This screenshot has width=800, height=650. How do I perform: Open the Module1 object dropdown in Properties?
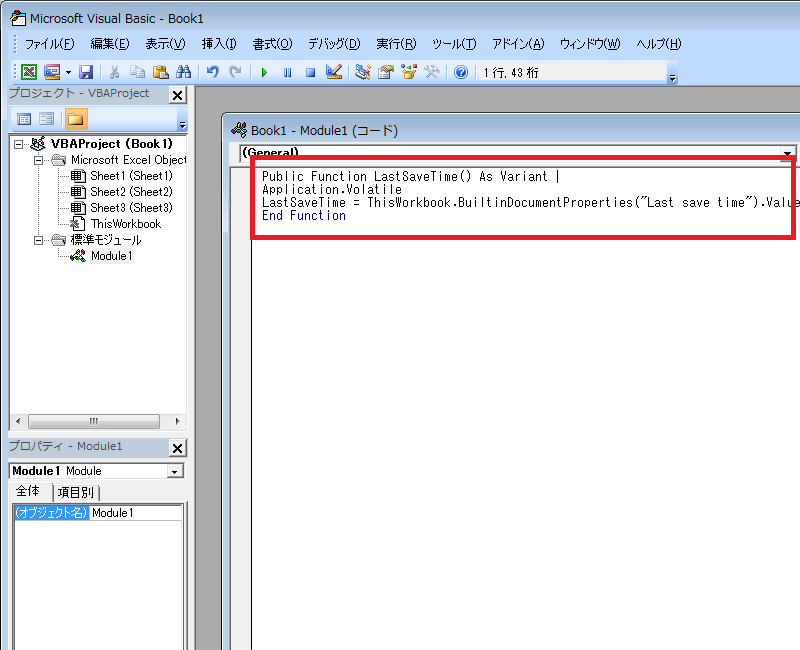174,471
